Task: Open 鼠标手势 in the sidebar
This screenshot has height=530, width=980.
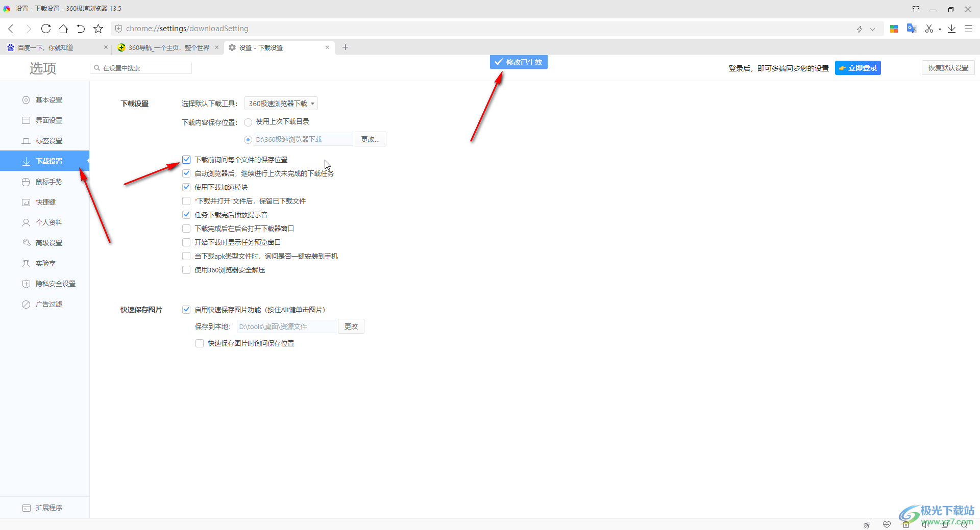Action: click(44, 182)
